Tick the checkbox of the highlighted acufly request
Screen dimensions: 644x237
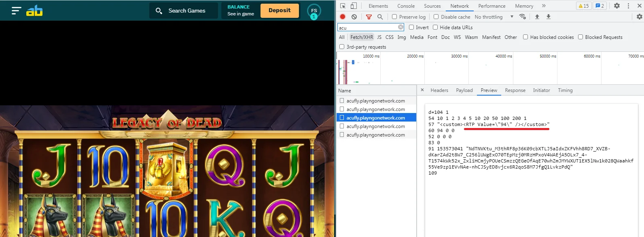pos(342,117)
